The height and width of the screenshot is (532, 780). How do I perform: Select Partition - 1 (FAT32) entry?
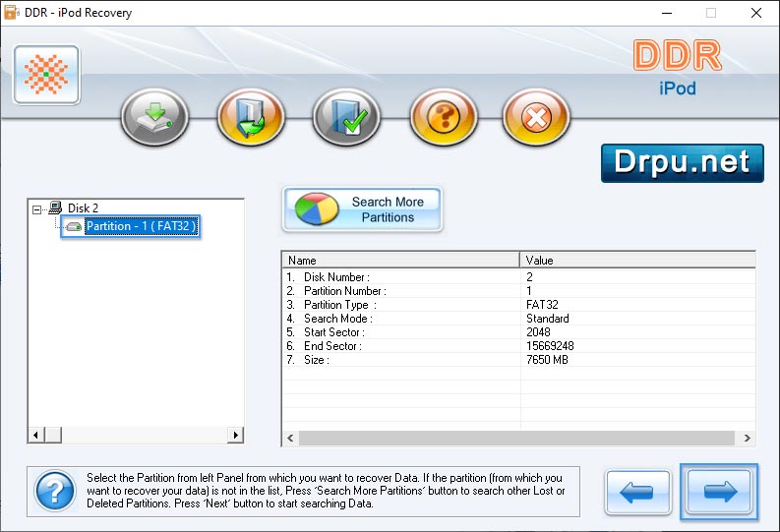[x=142, y=226]
